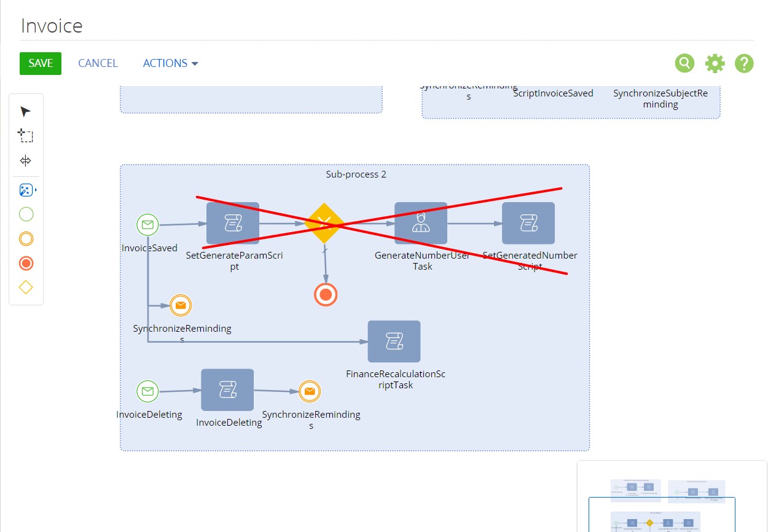
Task: Select the red terminate end event
Action: (x=326, y=295)
